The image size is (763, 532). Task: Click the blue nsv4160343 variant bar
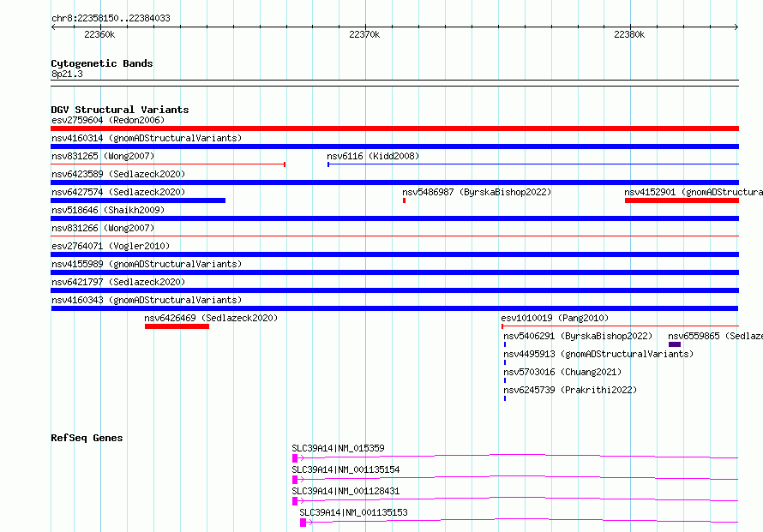click(394, 308)
